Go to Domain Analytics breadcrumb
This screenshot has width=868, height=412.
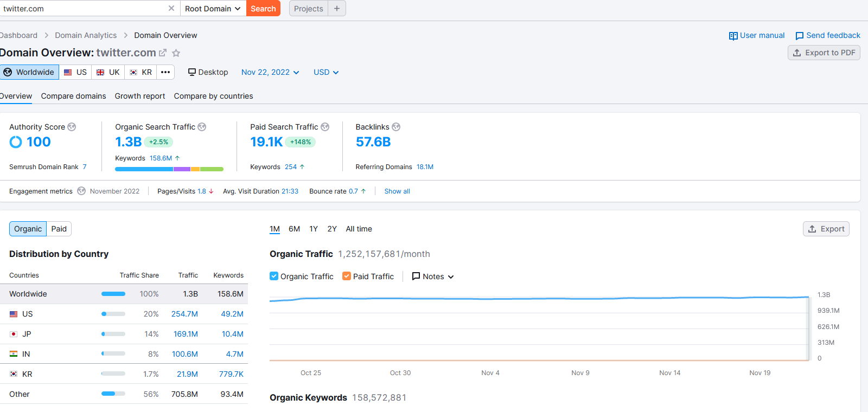[86, 35]
